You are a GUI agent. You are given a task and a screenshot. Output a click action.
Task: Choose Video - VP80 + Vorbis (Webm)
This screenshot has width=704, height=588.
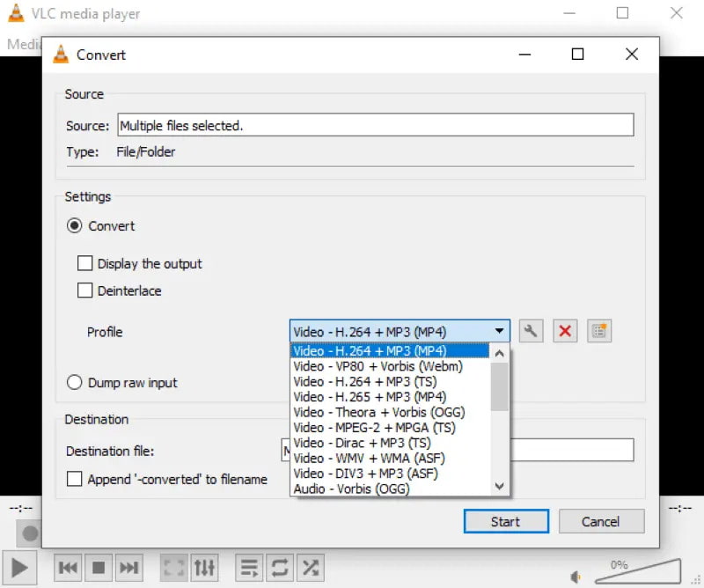pos(390,366)
